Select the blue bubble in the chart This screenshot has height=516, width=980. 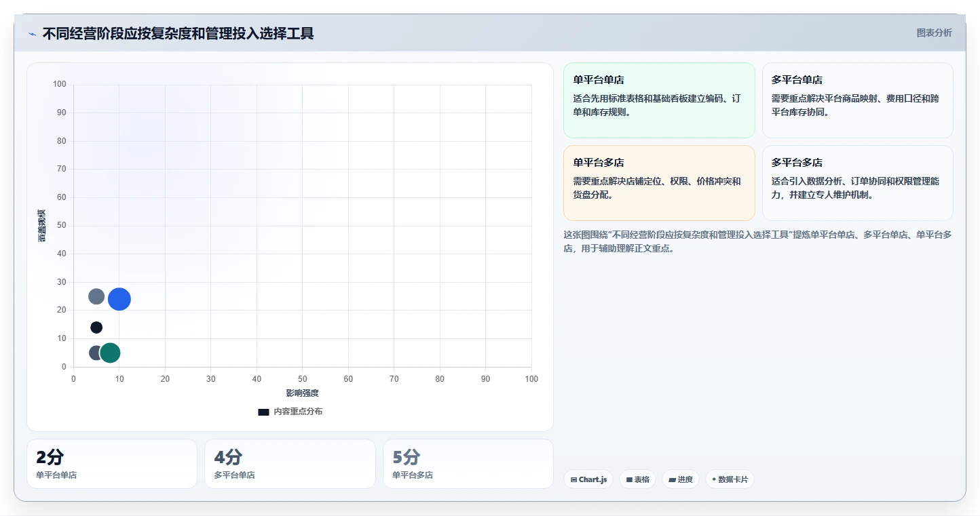119,299
